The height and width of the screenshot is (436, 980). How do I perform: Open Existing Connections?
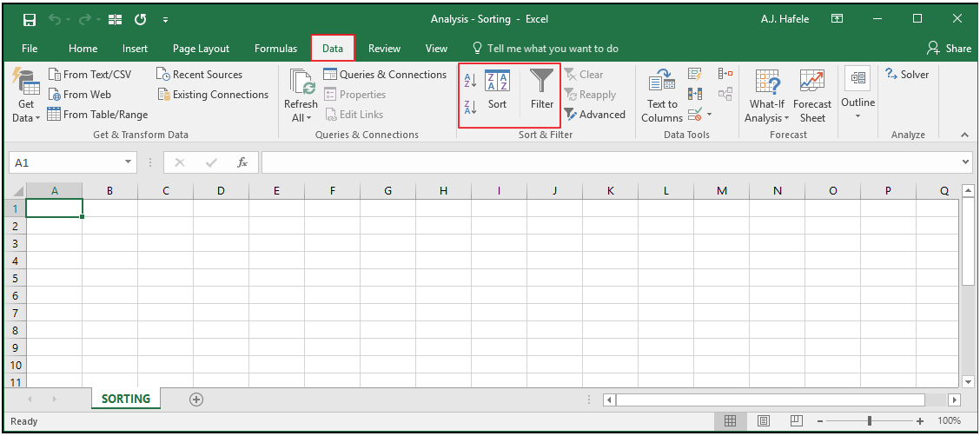tap(213, 95)
